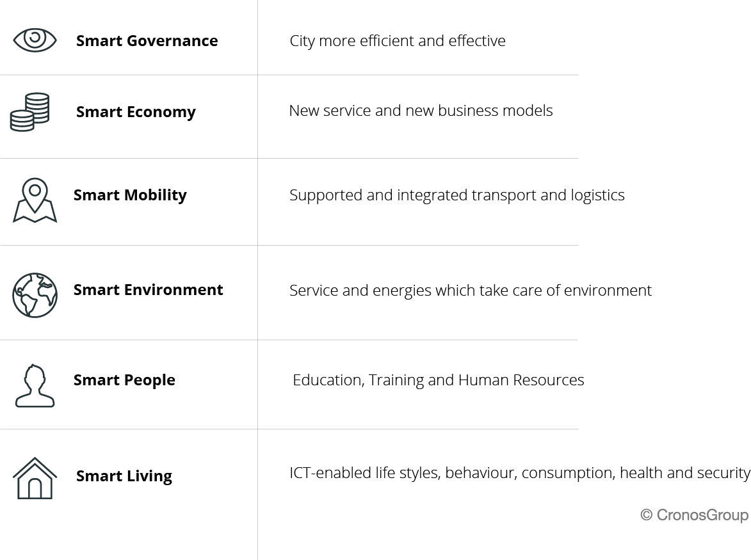Click the copyright symbol beside CronosGroup
751x560 pixels.
647,515
